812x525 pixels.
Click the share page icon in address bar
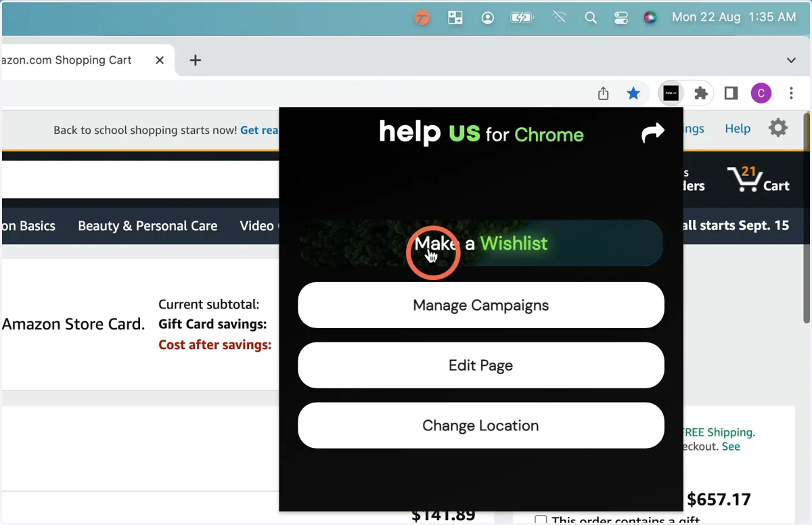click(604, 93)
